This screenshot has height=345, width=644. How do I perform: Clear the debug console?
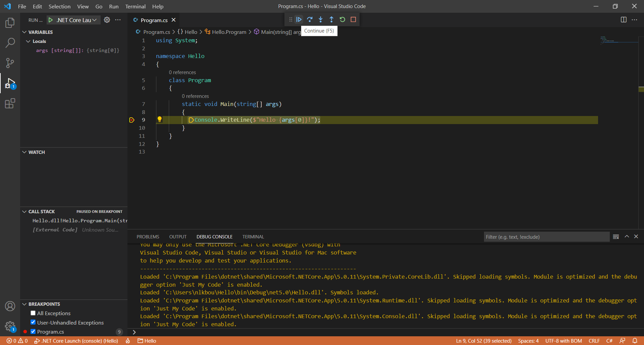616,237
